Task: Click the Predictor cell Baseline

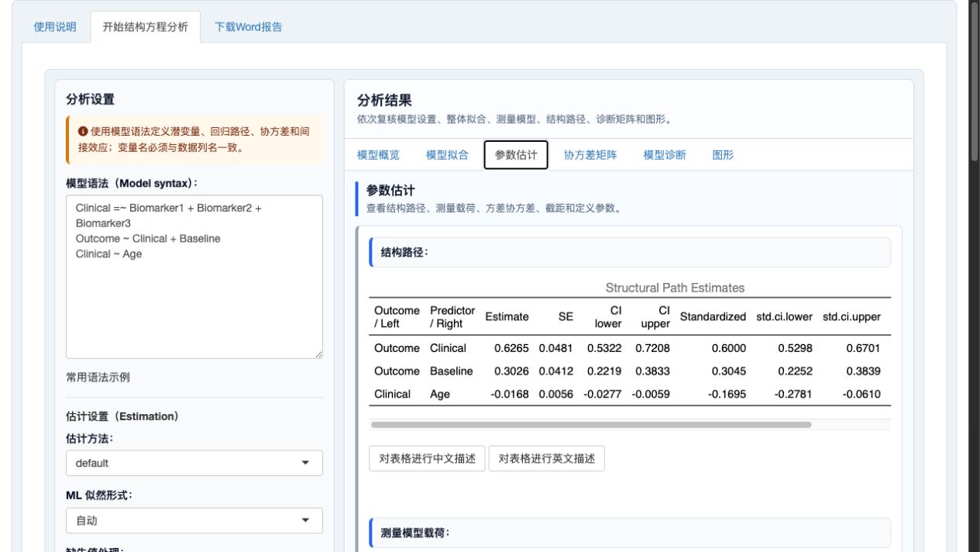Action: click(x=452, y=371)
